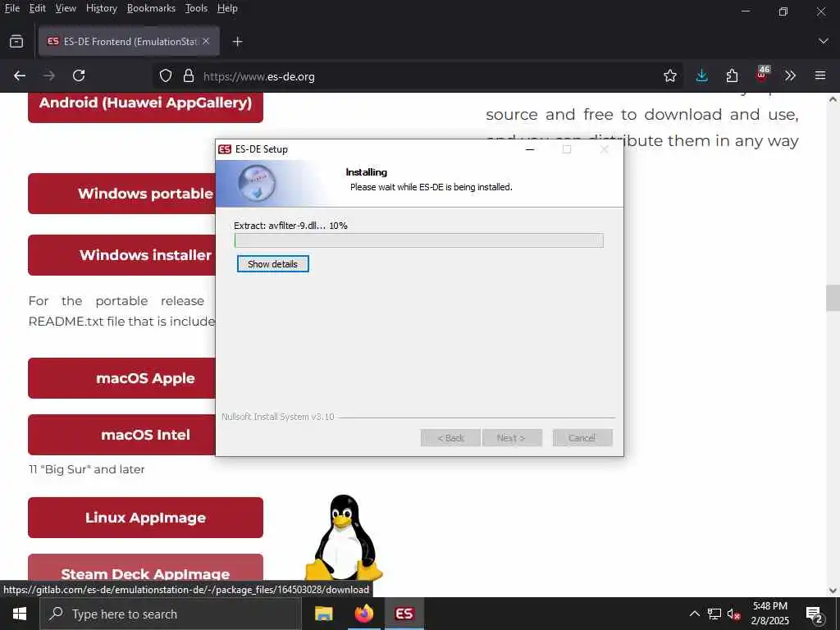Click Steam Deck AppImage download button

coord(145,569)
